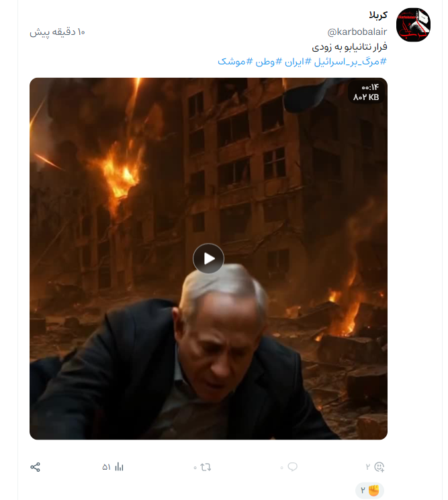Play the video with center play button

pyautogui.click(x=208, y=258)
